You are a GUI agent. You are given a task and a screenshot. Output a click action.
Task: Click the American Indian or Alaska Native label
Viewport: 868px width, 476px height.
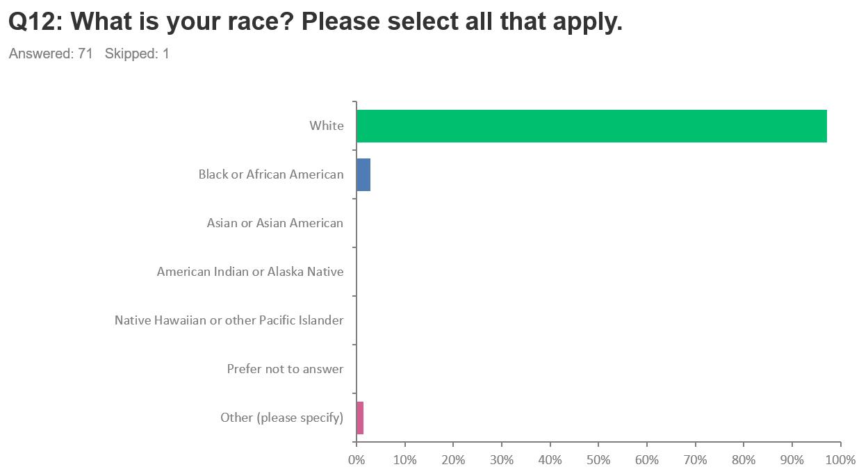coord(250,272)
